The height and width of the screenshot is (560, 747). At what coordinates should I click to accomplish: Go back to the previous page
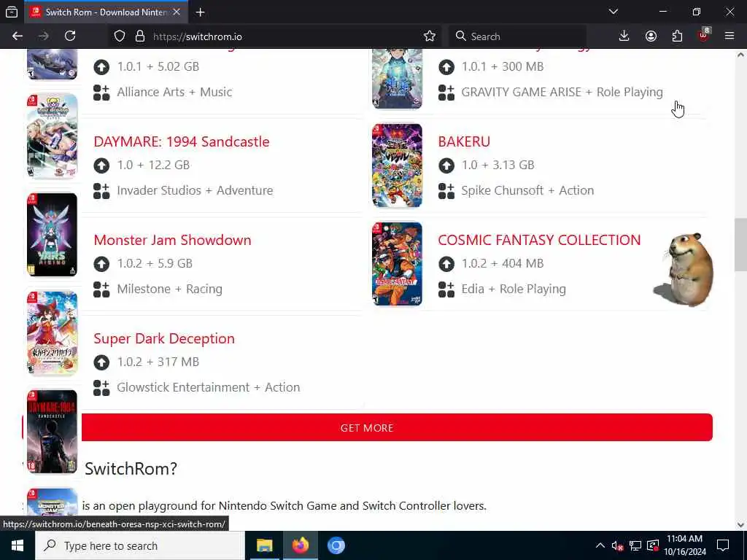coord(18,36)
